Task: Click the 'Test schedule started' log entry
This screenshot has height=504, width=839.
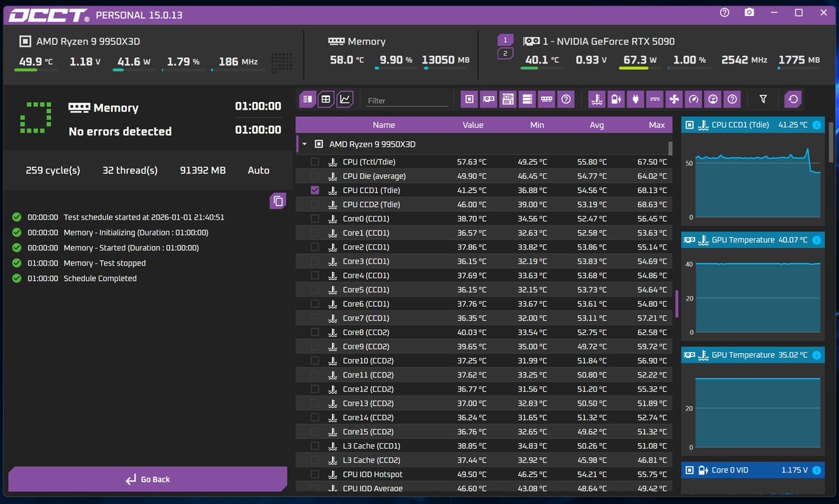Action: click(144, 217)
